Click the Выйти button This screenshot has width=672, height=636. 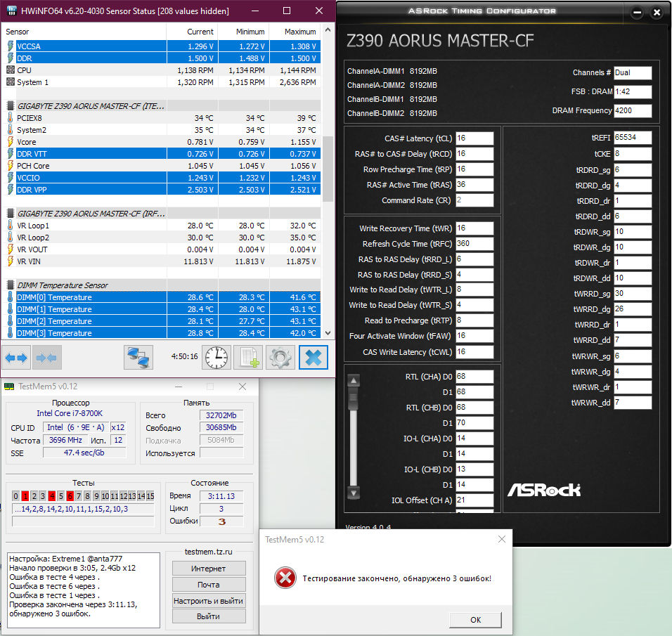(209, 616)
